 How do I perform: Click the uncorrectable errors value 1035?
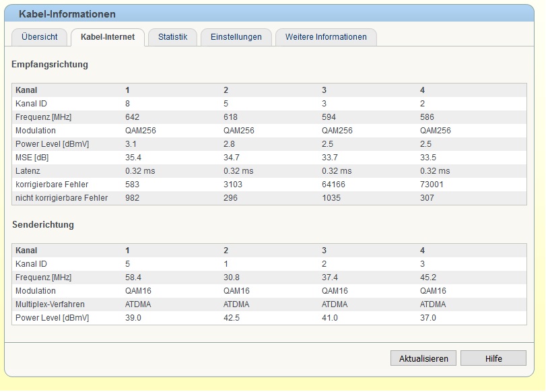point(331,198)
